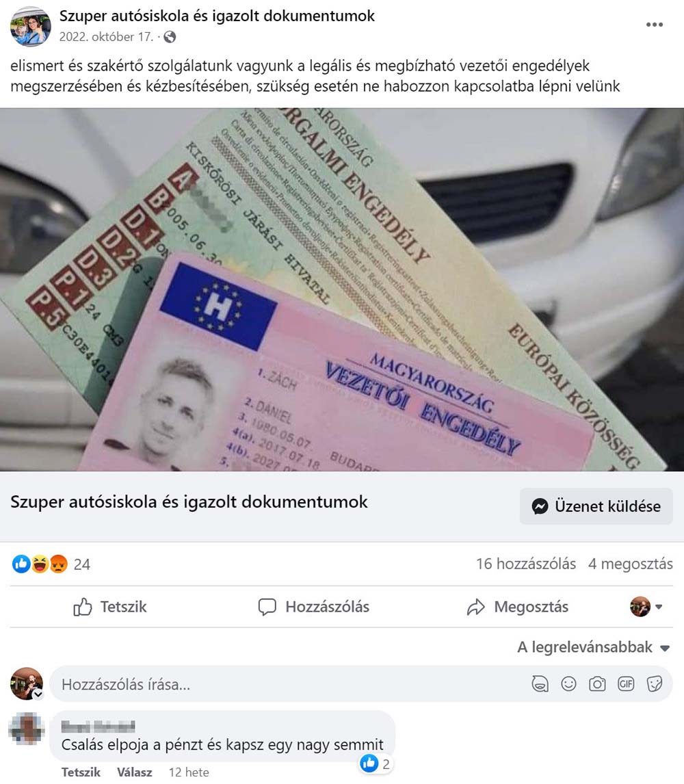Image resolution: width=684 pixels, height=784 pixels.
Task: Insert an emoji via smiley icon
Action: [x=568, y=683]
